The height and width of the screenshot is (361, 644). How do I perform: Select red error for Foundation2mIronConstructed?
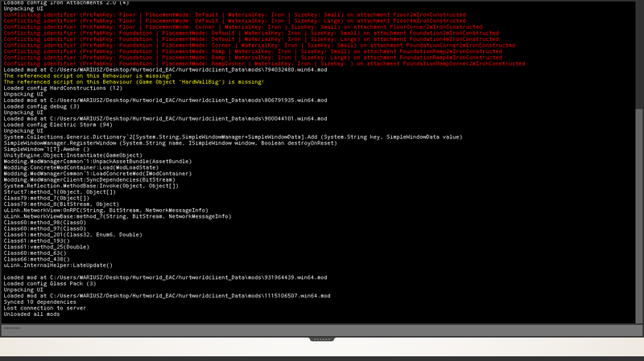point(251,33)
